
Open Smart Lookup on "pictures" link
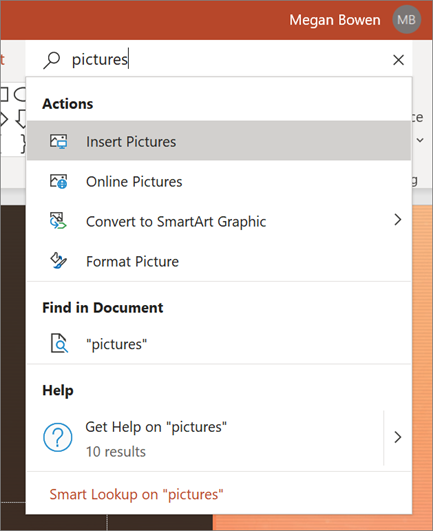point(136,494)
